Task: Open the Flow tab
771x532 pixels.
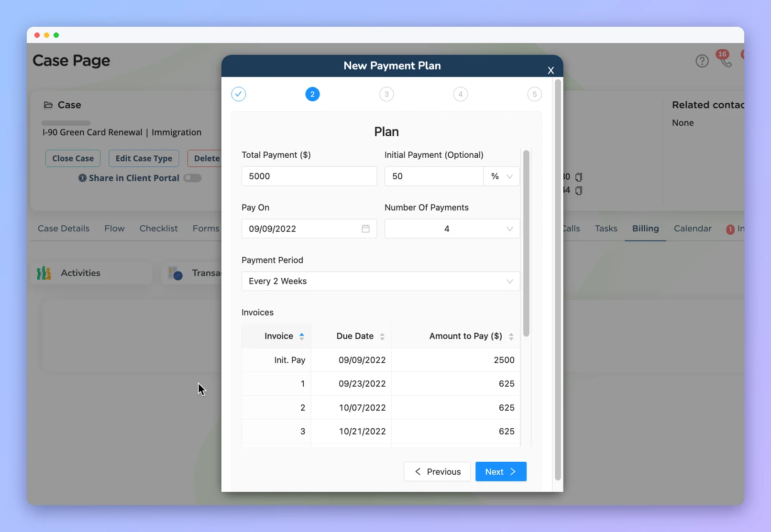Action: tap(114, 228)
